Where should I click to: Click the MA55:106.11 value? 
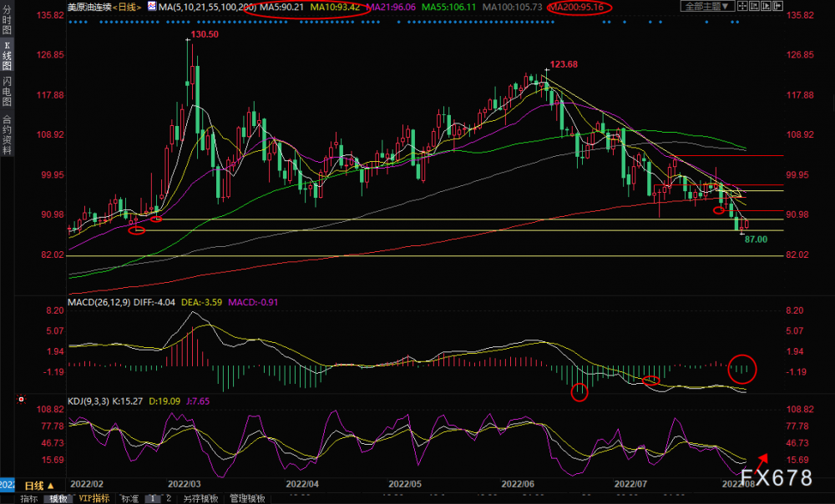[449, 7]
